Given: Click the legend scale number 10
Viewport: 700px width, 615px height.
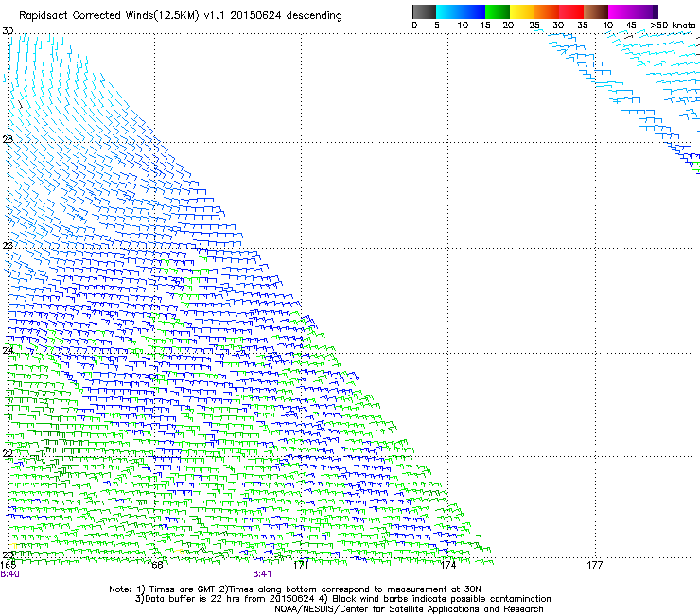Looking at the screenshot, I should (x=463, y=26).
